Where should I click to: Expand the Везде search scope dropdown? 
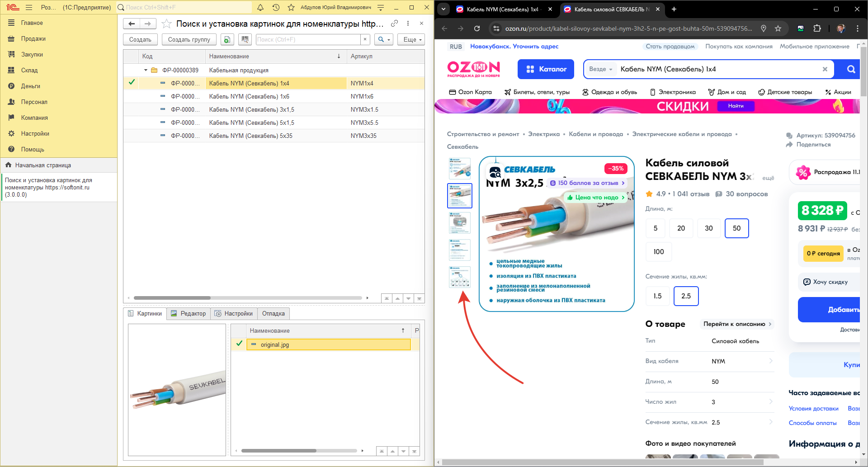600,69
